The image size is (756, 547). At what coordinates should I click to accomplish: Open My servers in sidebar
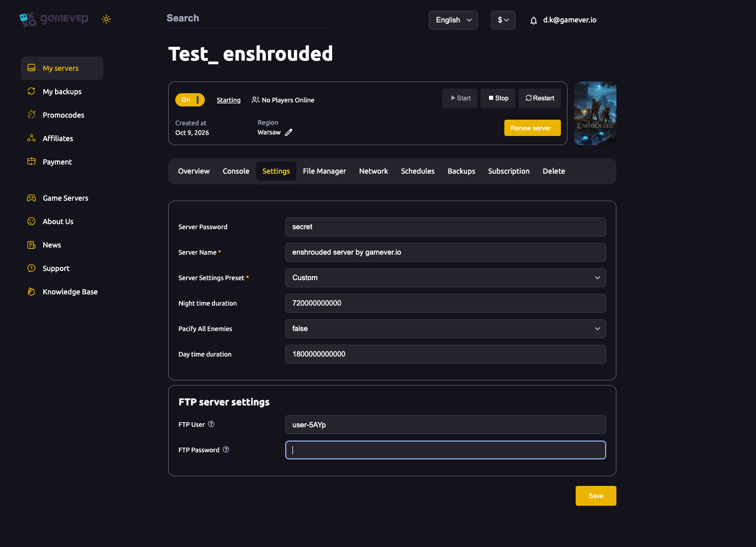pos(62,68)
